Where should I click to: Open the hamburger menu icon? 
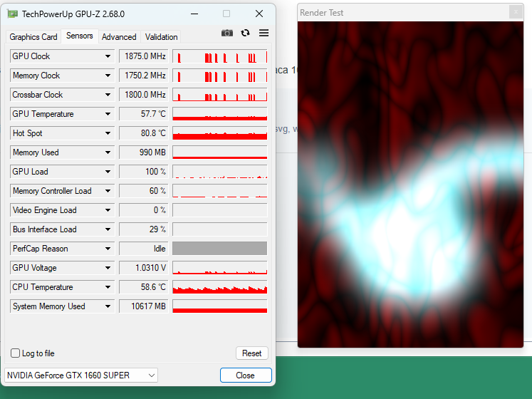point(264,33)
